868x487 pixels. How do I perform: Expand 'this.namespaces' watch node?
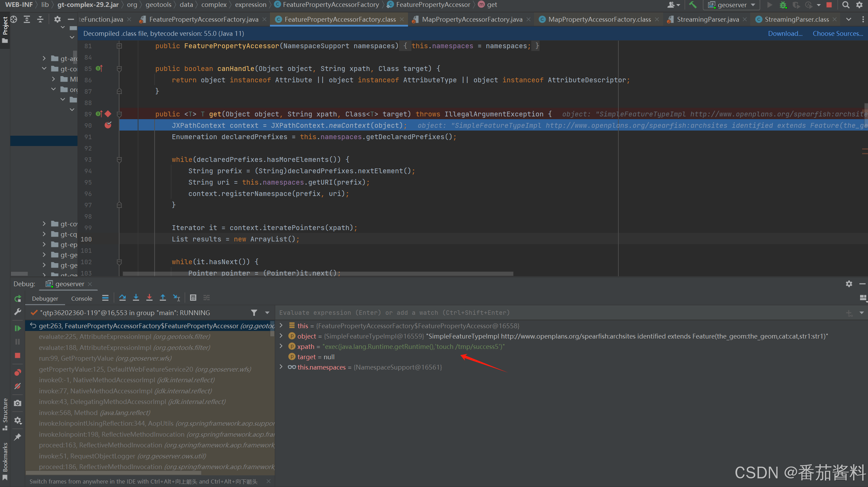click(281, 367)
